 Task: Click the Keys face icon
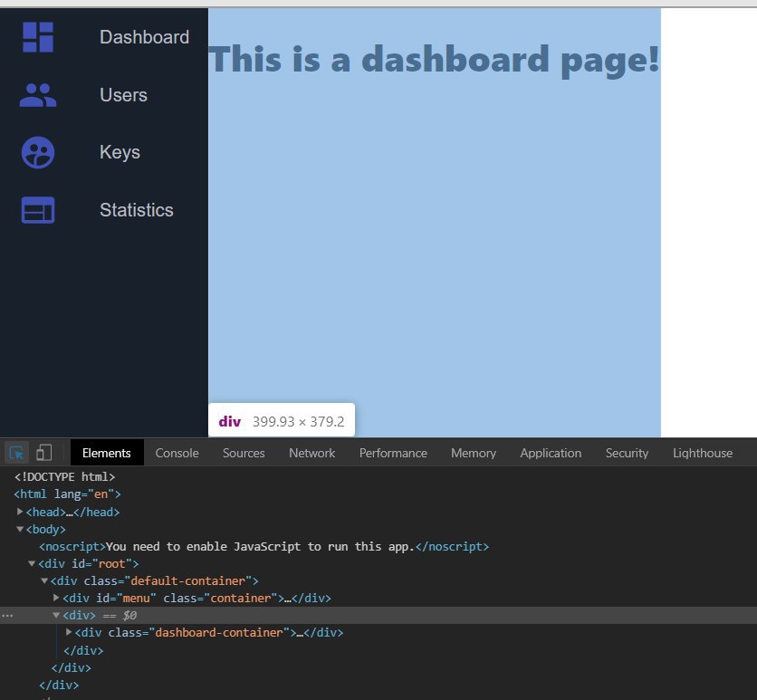click(38, 152)
